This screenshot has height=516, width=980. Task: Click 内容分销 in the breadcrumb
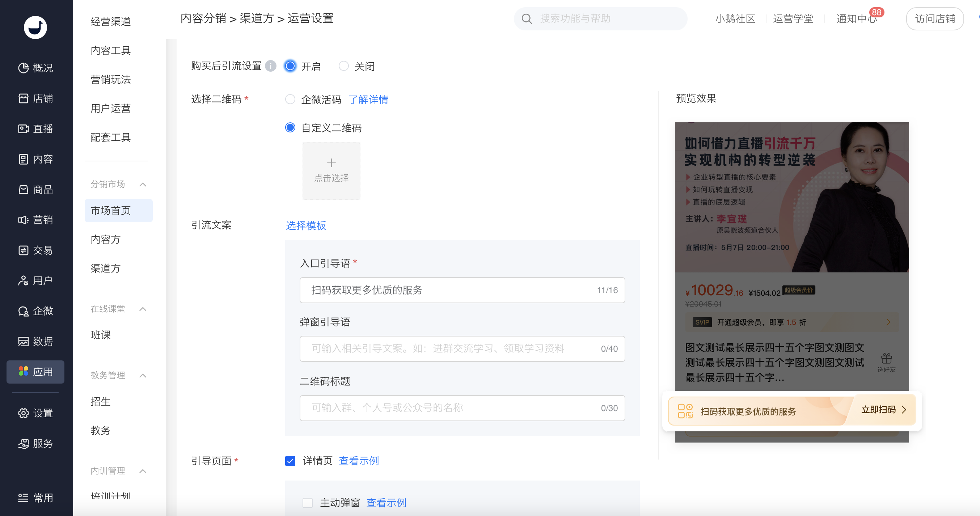tap(203, 18)
